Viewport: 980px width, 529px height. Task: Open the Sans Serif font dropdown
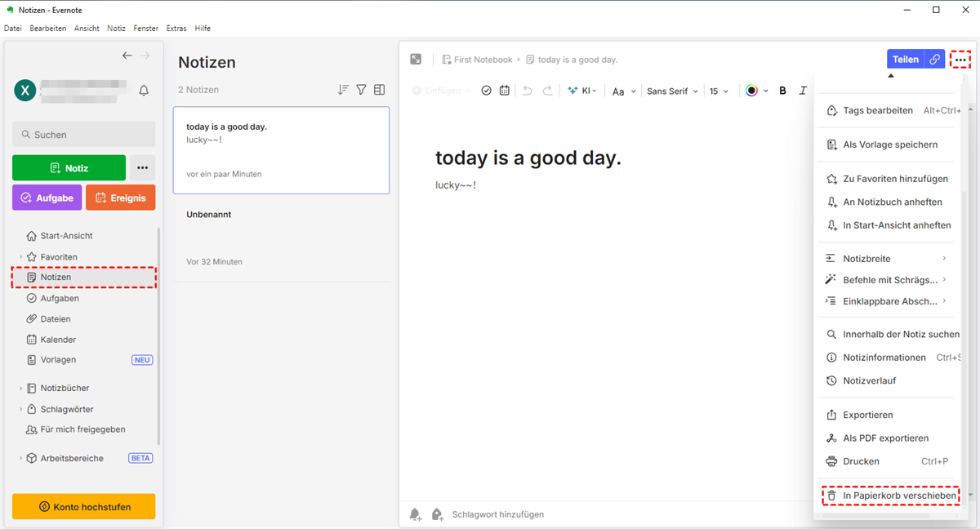pos(672,91)
